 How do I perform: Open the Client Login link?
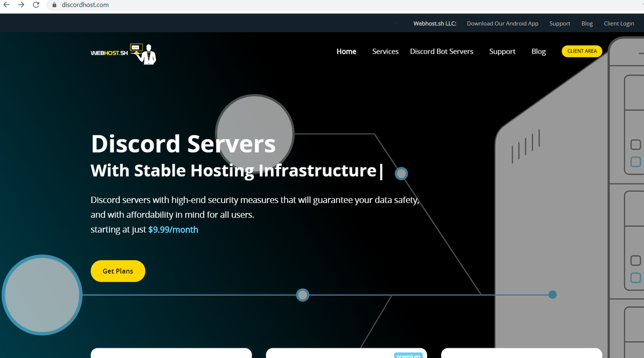619,24
